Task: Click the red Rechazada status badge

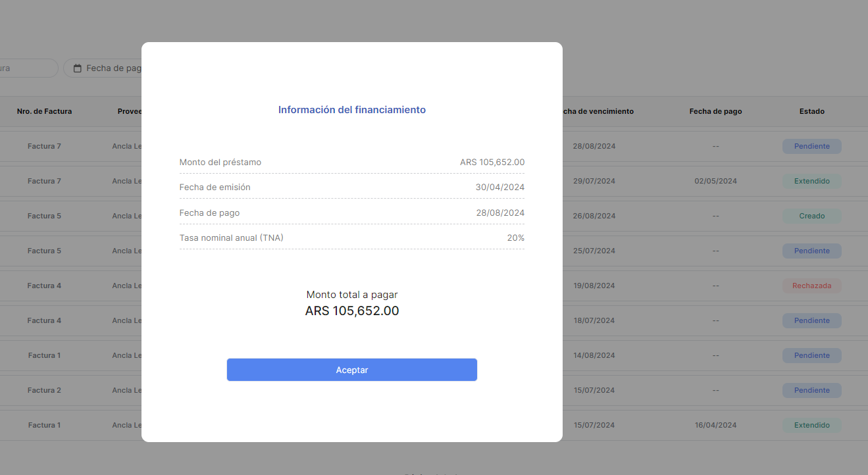Action: [x=811, y=286]
